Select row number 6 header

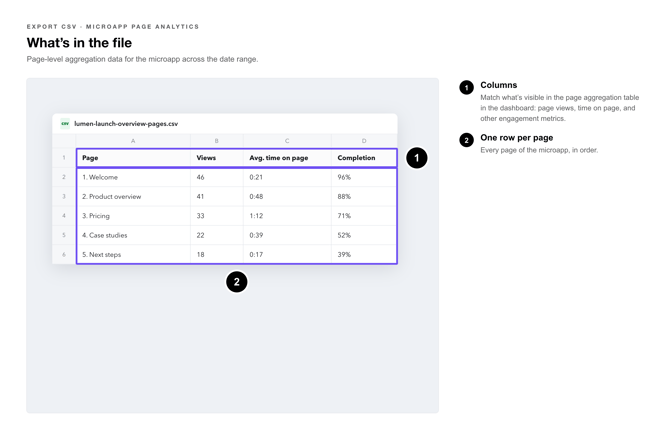64,254
